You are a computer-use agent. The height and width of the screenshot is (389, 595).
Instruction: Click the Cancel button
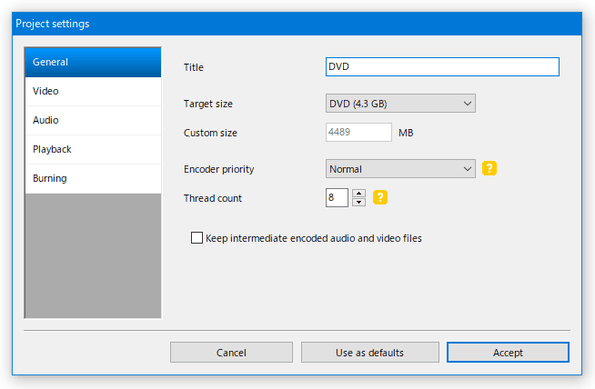(x=231, y=353)
